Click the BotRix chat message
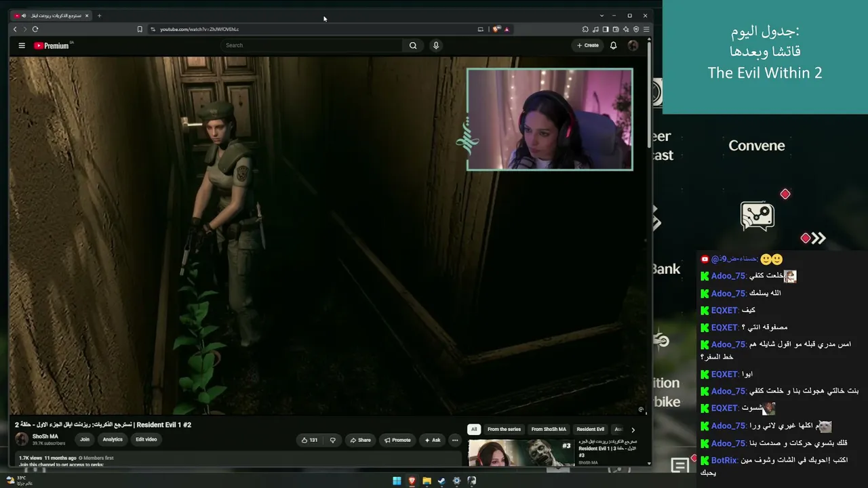Image resolution: width=868 pixels, height=488 pixels. pos(774,466)
